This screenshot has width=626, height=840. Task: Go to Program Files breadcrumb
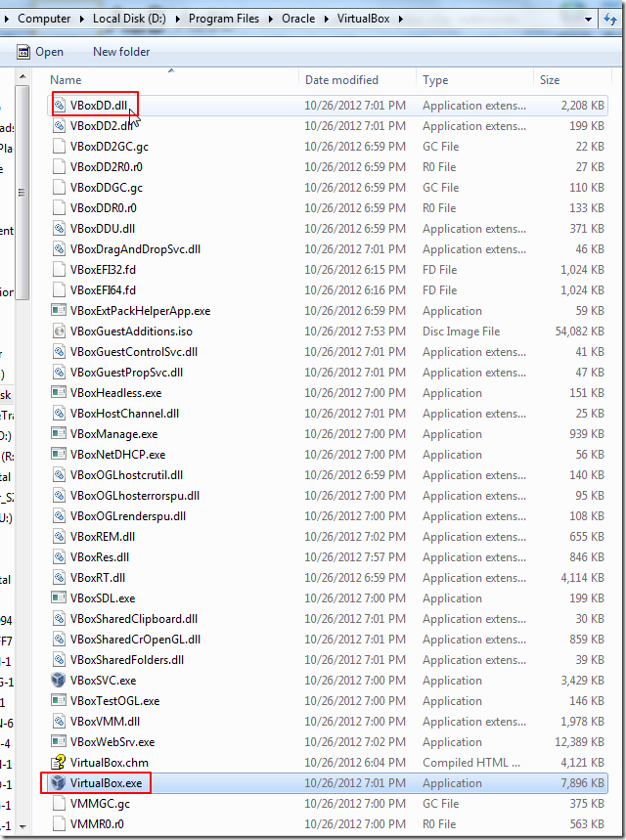(x=223, y=19)
